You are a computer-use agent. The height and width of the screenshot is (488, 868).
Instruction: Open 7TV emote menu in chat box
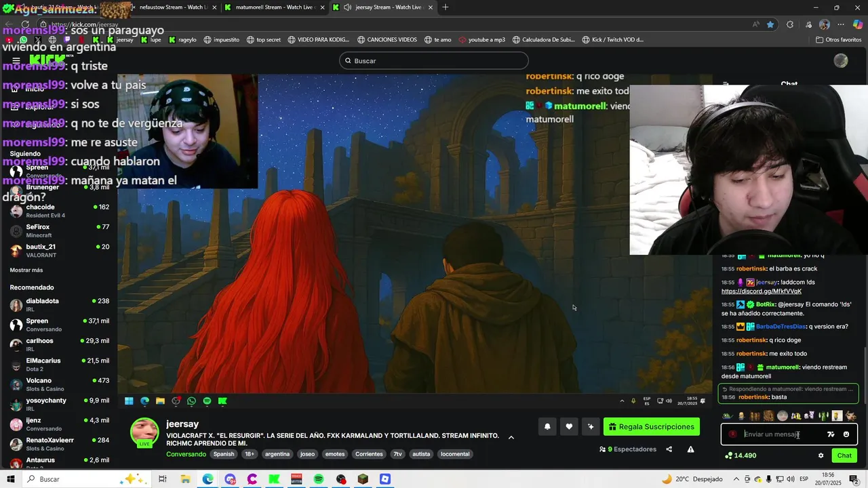coord(831,434)
